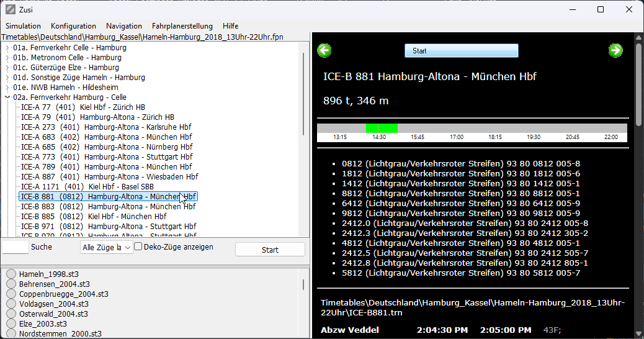Viewport: 644px width, 339px height.
Task: Select ICE-B 883 Hamburg-Altona - München Hbf
Action: click(x=109, y=206)
